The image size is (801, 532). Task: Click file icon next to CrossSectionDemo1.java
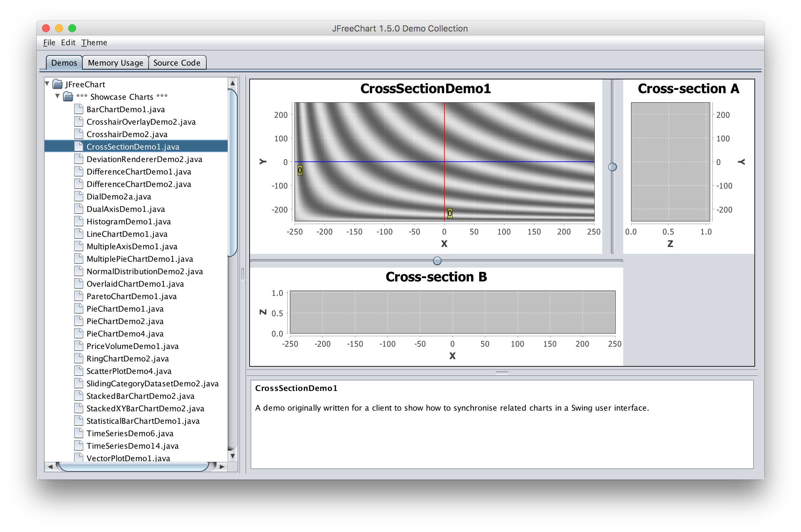pyautogui.click(x=79, y=147)
